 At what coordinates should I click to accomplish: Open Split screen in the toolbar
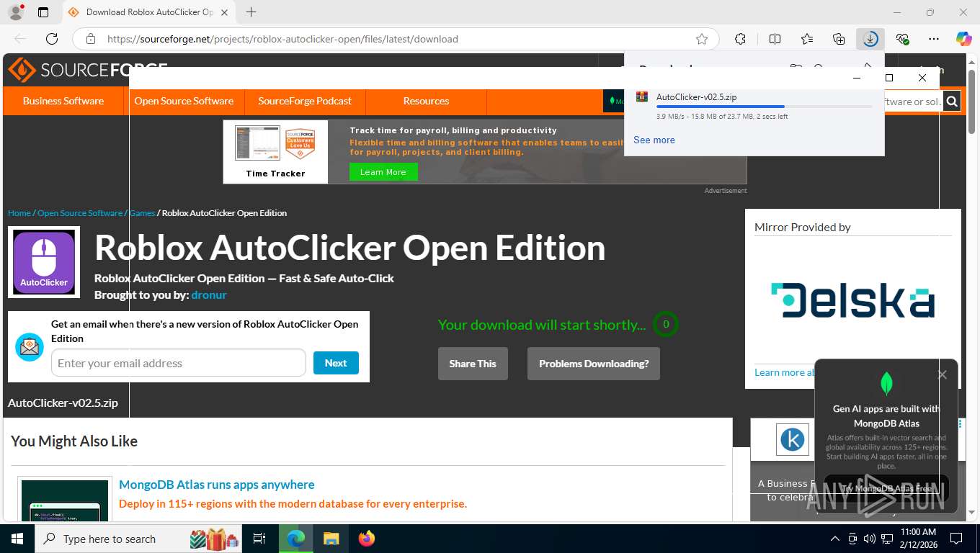[x=775, y=39]
